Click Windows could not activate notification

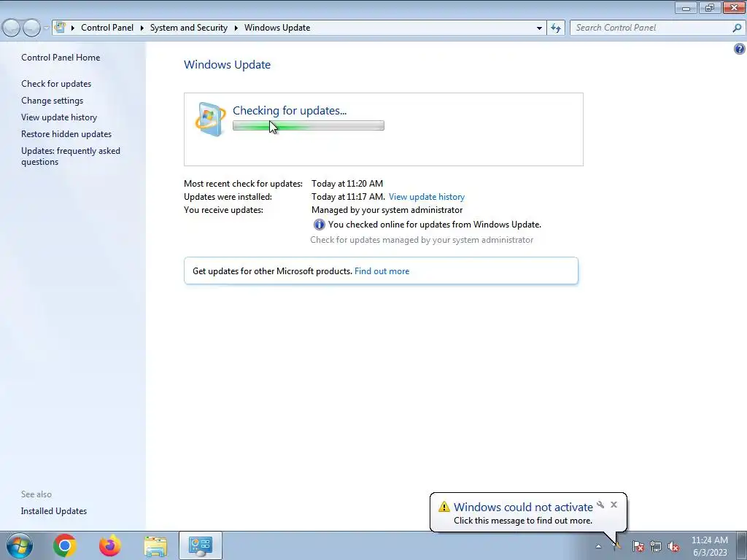click(x=523, y=507)
